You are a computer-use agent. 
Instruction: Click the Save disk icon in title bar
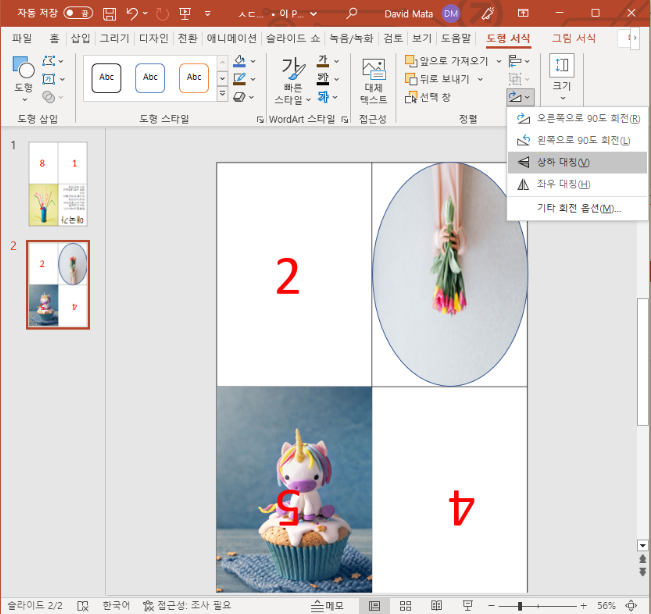click(x=109, y=14)
